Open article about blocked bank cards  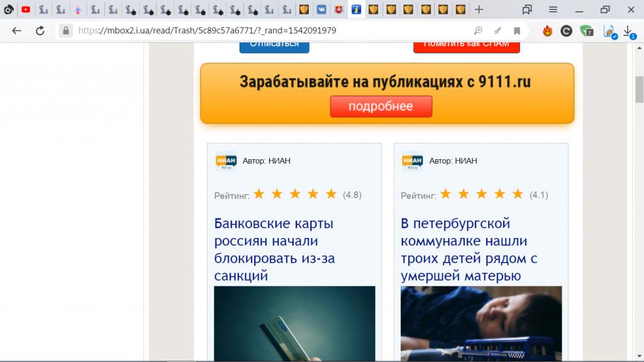tap(274, 249)
